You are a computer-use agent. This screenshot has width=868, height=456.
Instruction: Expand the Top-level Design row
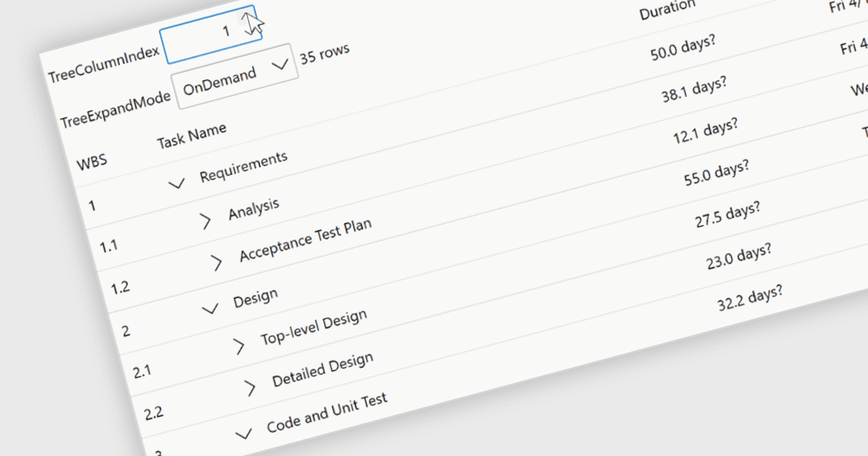pos(239,346)
